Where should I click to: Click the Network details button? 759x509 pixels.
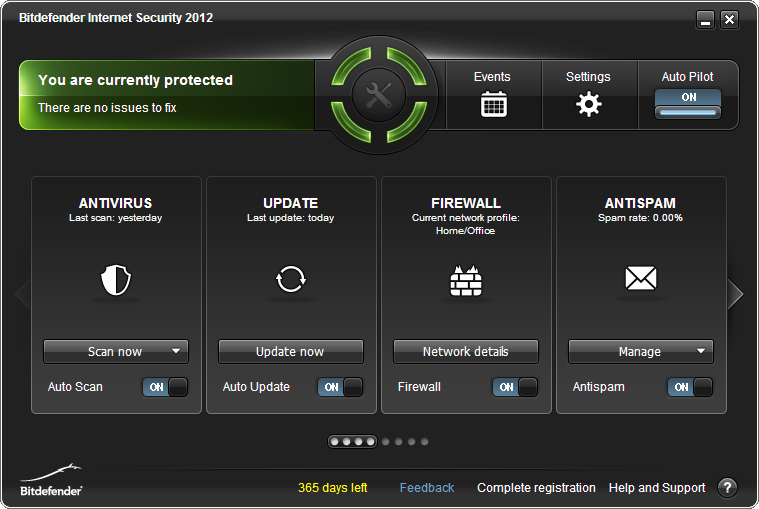coord(465,352)
